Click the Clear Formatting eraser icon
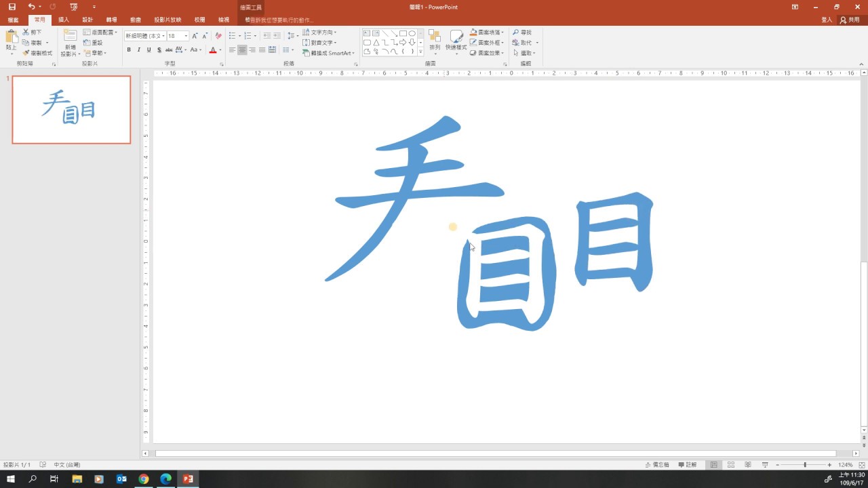This screenshot has height=488, width=868. 218,35
